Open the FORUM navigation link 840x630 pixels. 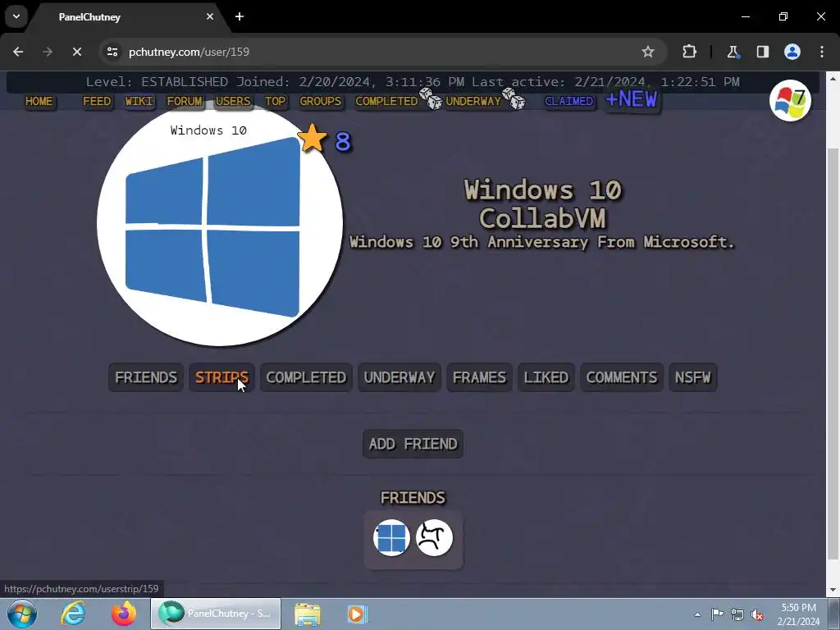[x=185, y=101]
